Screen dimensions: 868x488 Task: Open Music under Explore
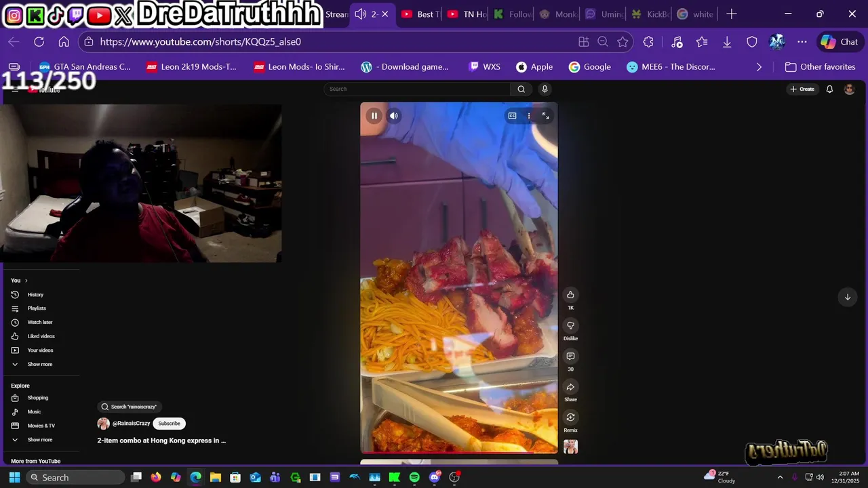[41, 412]
